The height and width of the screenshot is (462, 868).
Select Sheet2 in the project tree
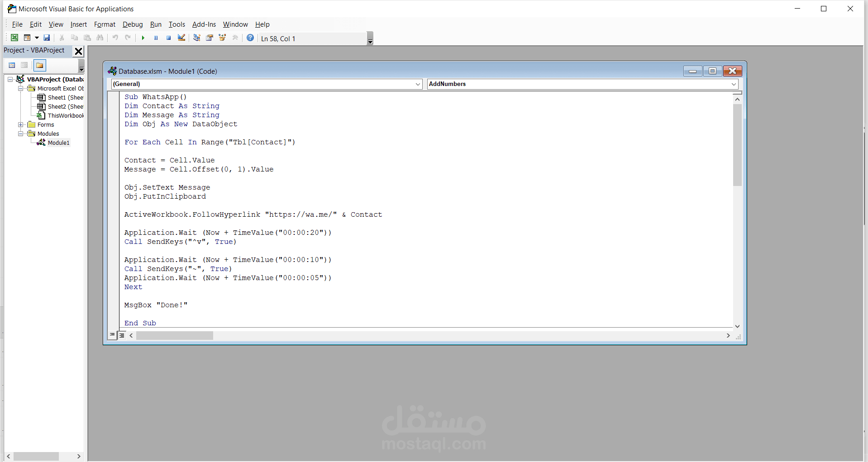point(66,106)
